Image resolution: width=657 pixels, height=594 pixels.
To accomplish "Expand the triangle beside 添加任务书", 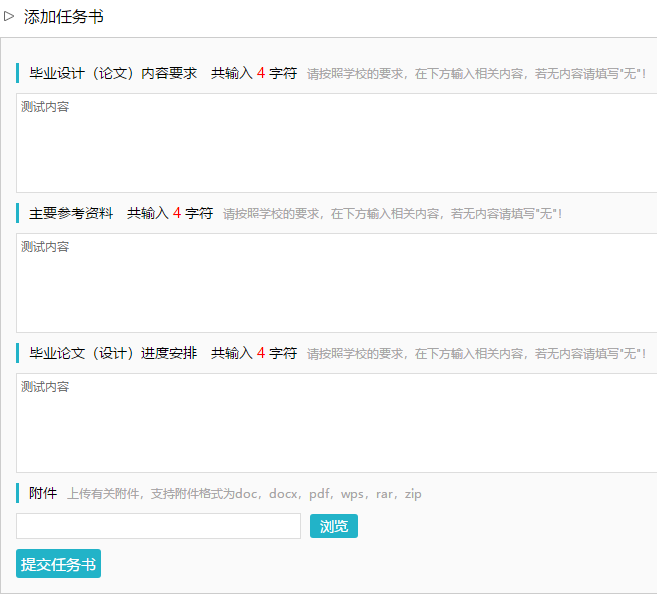I will point(9,16).
